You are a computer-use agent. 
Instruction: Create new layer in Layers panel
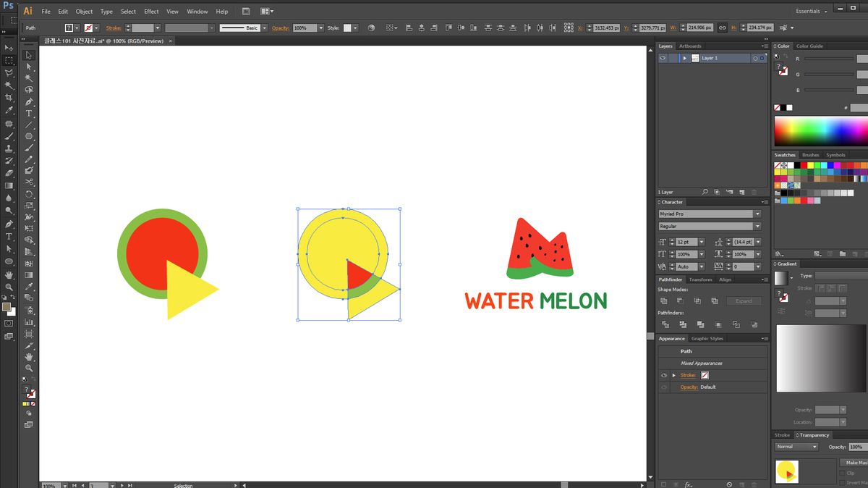[741, 192]
